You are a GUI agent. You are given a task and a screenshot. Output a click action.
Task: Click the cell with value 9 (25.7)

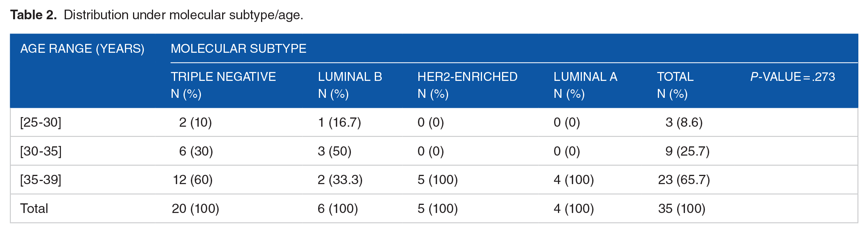pyautogui.click(x=687, y=151)
